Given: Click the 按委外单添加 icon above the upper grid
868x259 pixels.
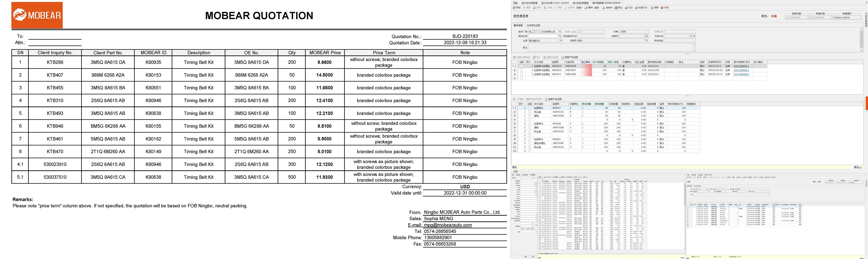Looking at the screenshot, I should [514, 57].
